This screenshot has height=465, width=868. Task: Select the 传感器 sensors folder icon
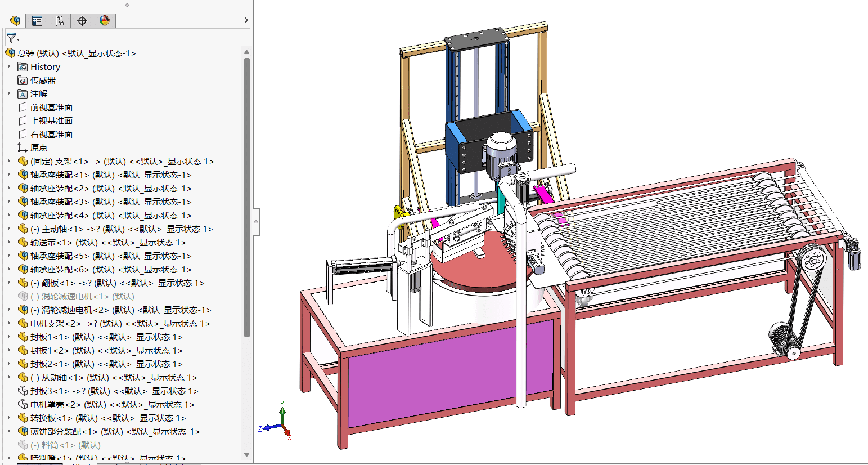(23, 81)
